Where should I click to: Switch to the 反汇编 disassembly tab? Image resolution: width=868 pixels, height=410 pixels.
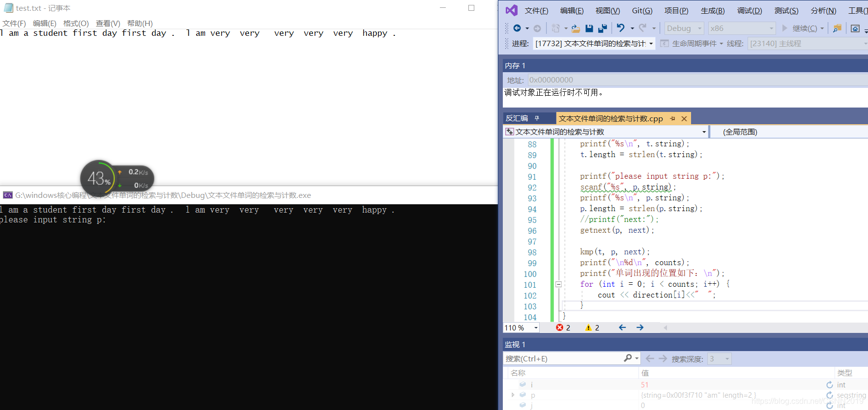[517, 118]
